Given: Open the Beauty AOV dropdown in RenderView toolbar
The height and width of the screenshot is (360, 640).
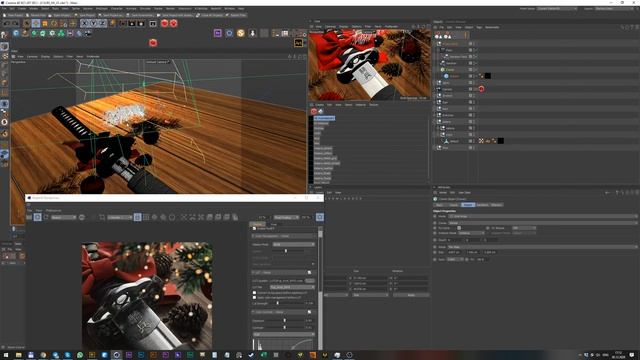Looking at the screenshot, I should [x=63, y=217].
